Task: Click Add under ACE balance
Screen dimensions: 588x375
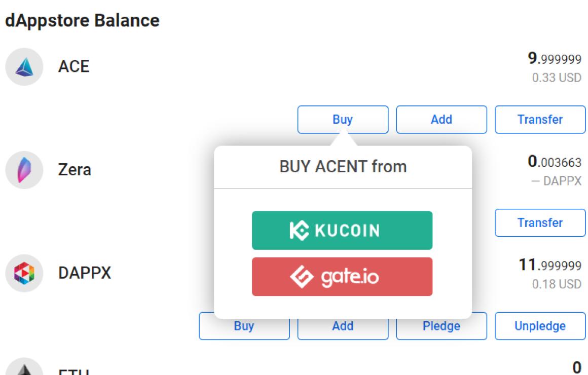Action: click(x=442, y=120)
